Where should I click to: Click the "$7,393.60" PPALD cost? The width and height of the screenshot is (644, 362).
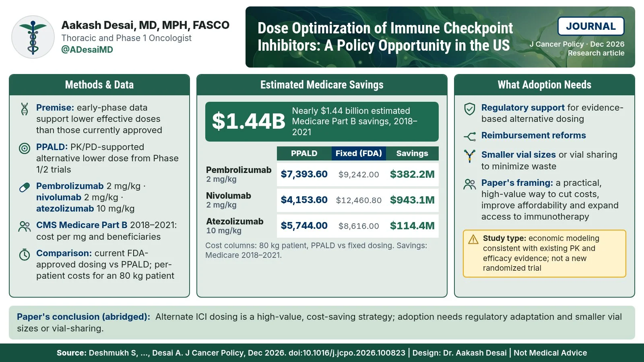pyautogui.click(x=304, y=174)
